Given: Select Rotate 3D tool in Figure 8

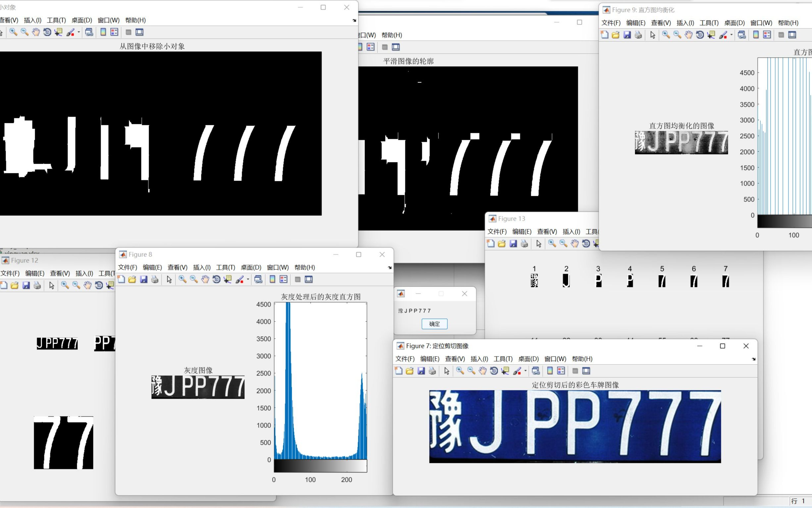Looking at the screenshot, I should click(217, 279).
